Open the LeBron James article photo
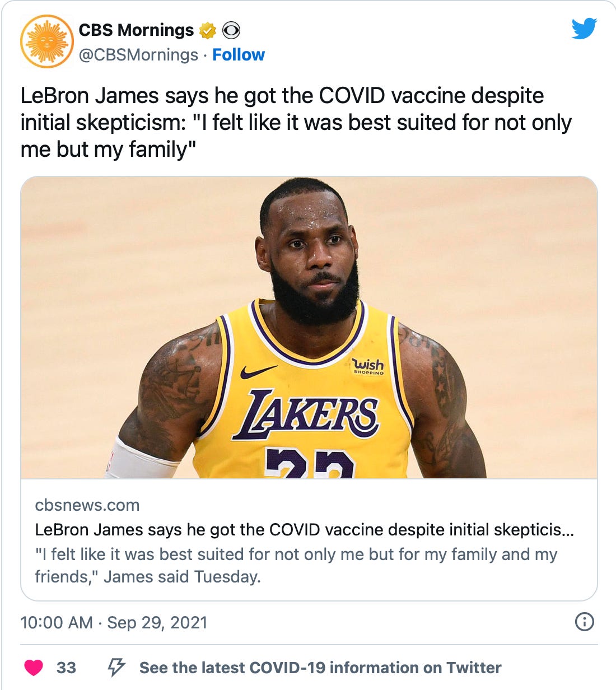The height and width of the screenshot is (690, 616). 309,327
